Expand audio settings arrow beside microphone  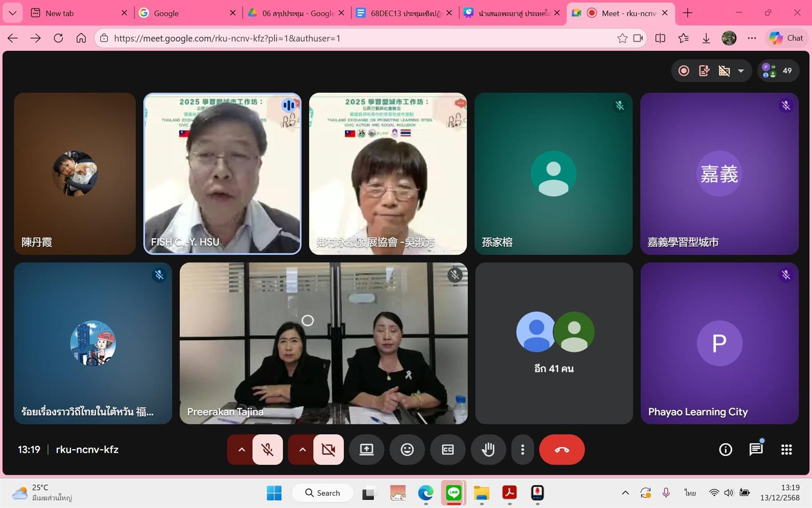point(242,450)
